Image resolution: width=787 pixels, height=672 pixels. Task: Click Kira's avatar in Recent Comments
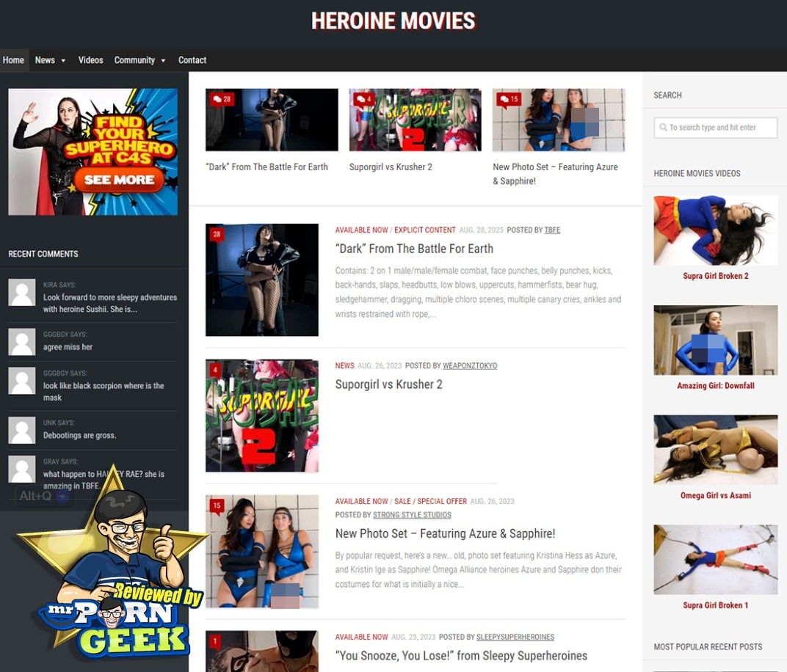tap(22, 292)
